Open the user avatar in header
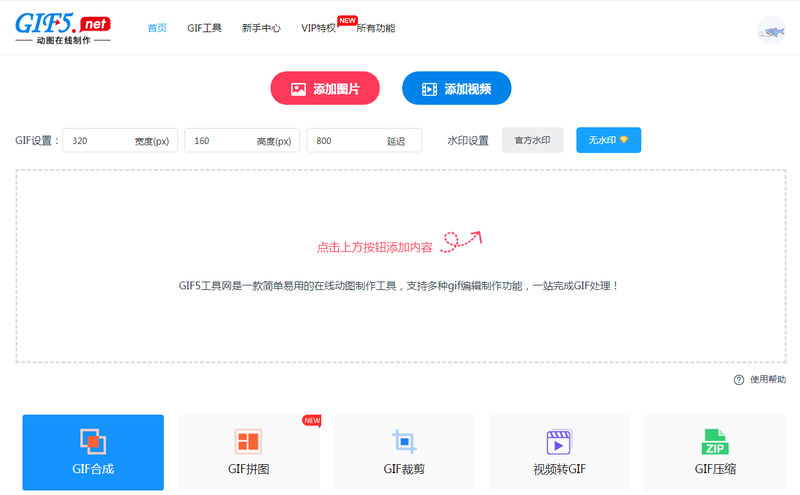This screenshot has height=495, width=800. [771, 31]
